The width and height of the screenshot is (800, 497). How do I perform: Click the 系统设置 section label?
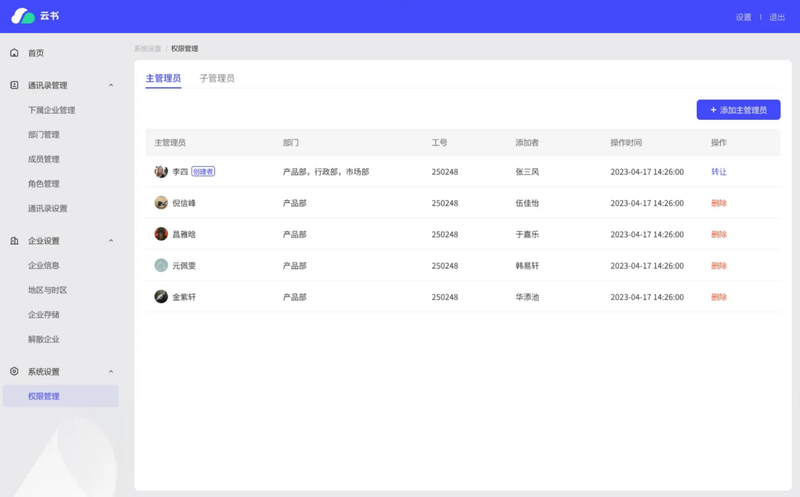tap(44, 372)
